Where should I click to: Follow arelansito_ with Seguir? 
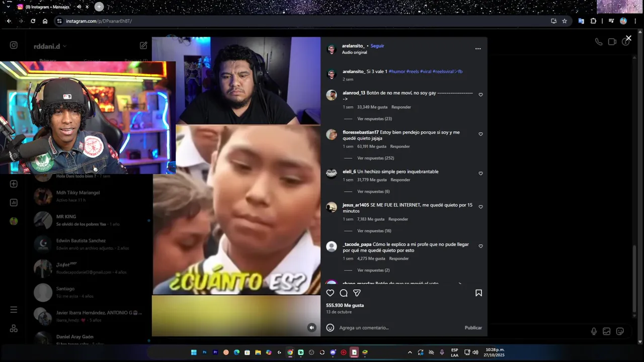pos(377,46)
